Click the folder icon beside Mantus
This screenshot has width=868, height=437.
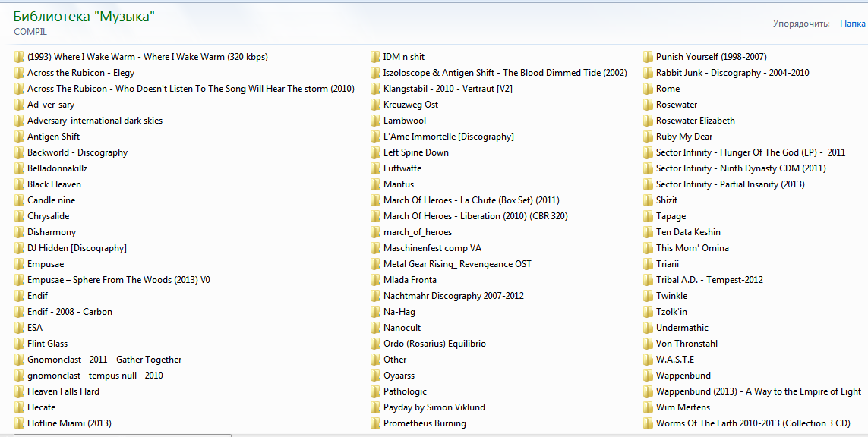pyautogui.click(x=375, y=184)
